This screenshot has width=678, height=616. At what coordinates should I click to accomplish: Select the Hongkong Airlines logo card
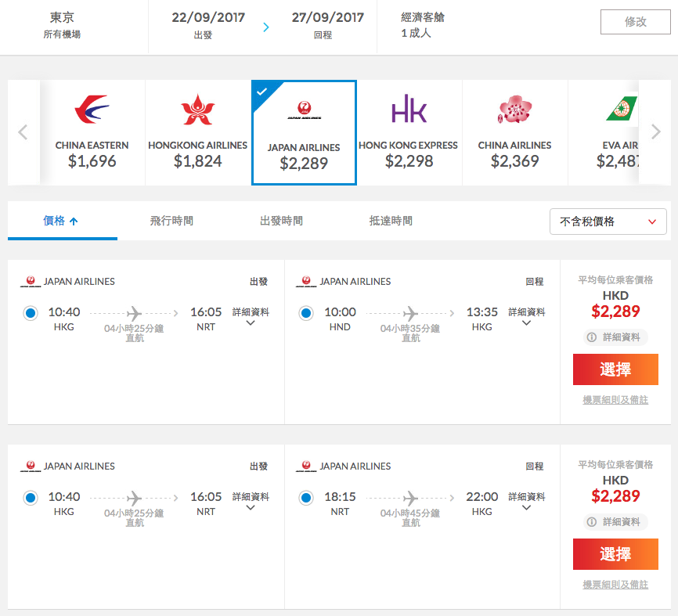(x=197, y=133)
